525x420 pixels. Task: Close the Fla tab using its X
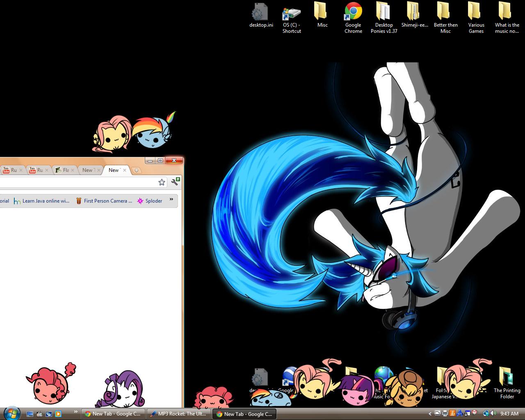73,170
